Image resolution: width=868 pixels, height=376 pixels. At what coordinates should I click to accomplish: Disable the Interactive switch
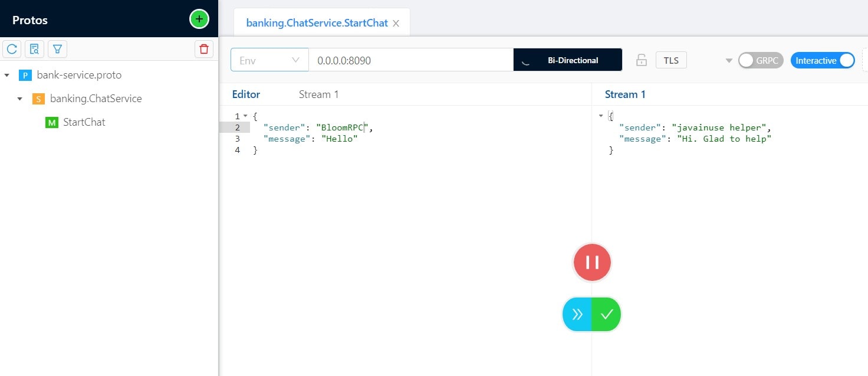point(823,60)
